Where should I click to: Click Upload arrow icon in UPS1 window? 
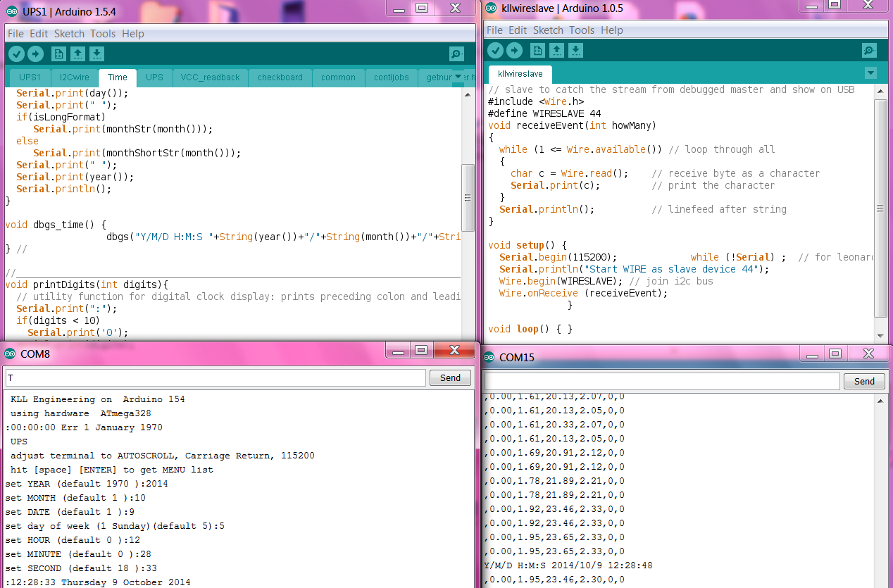click(35, 54)
